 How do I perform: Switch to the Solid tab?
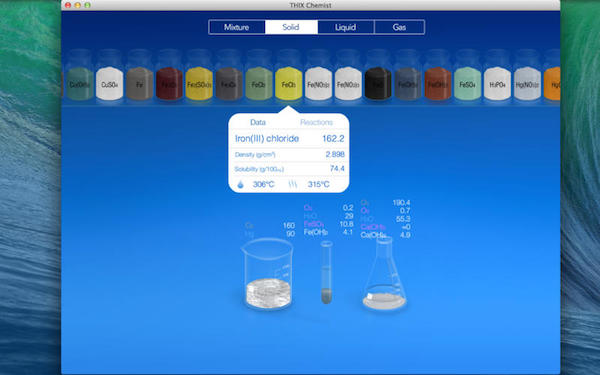pyautogui.click(x=291, y=27)
